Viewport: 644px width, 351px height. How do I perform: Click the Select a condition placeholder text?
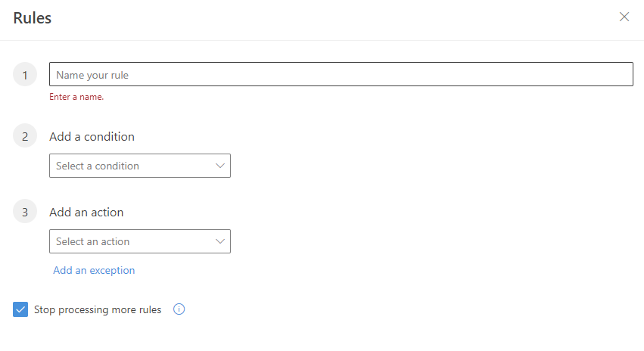(x=98, y=166)
